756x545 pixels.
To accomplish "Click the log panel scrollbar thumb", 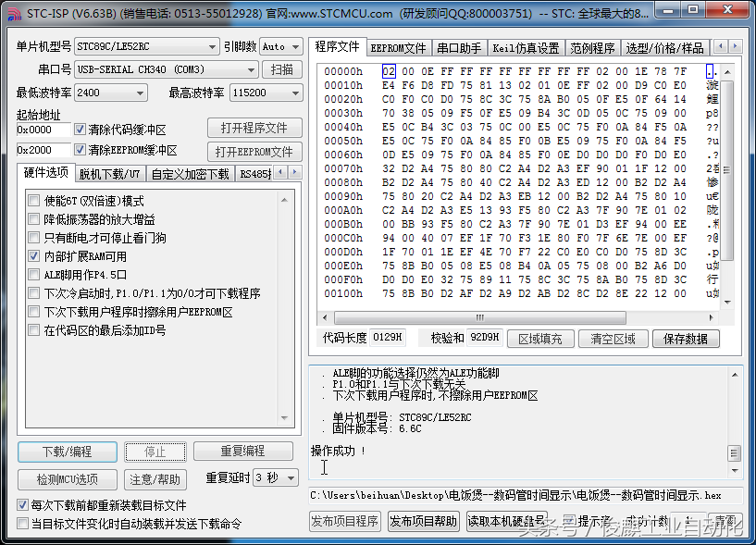I will click(735, 453).
